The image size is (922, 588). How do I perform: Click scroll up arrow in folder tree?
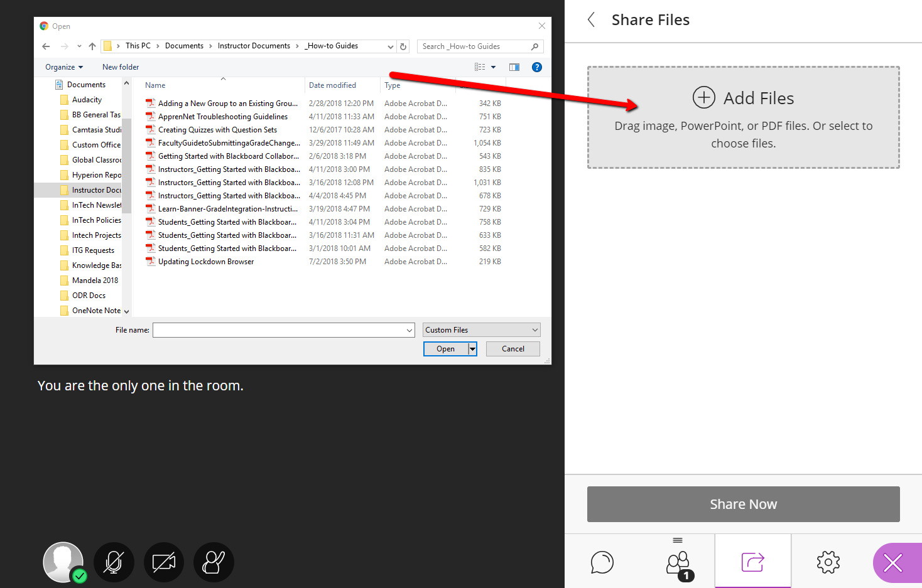point(126,83)
